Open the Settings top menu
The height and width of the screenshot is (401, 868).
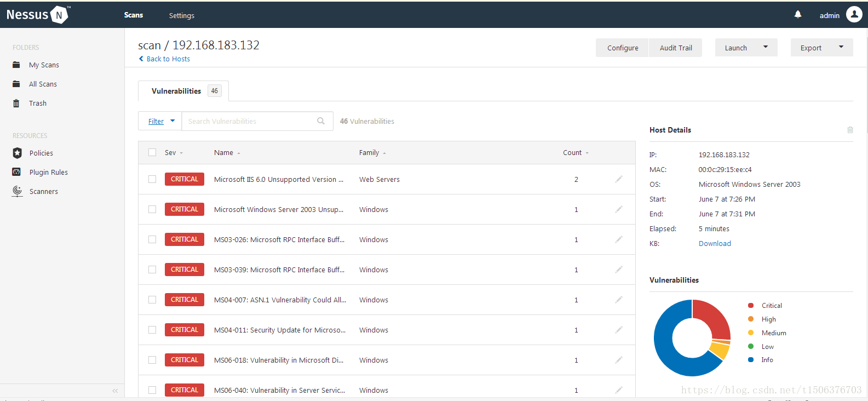pyautogui.click(x=182, y=15)
